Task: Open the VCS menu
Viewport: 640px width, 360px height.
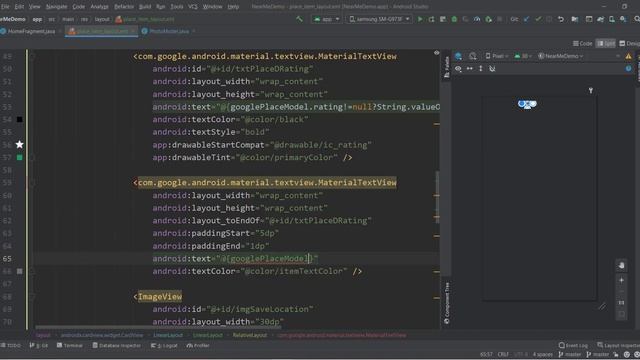Action: [193, 7]
